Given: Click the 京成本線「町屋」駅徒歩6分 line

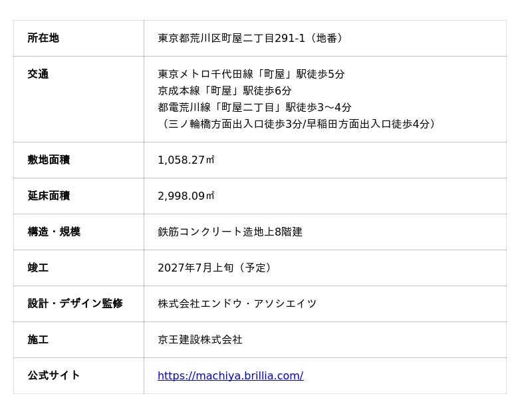Looking at the screenshot, I should tap(224, 91).
